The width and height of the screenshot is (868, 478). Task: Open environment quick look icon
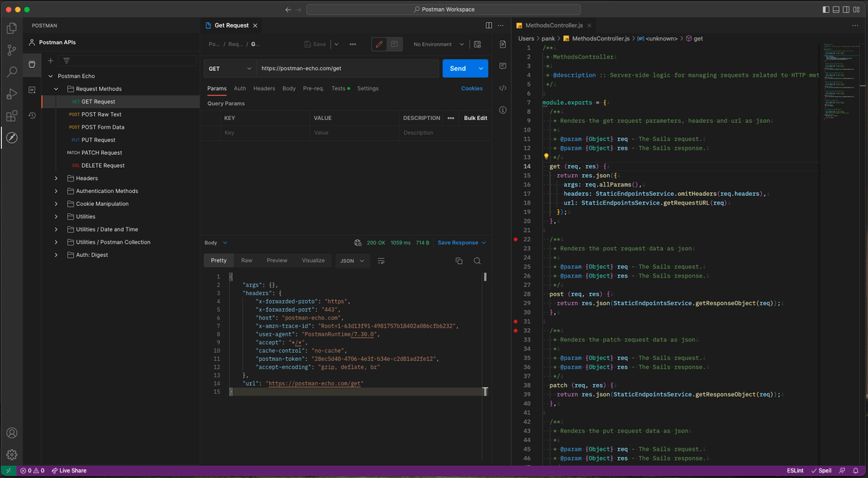pos(477,44)
